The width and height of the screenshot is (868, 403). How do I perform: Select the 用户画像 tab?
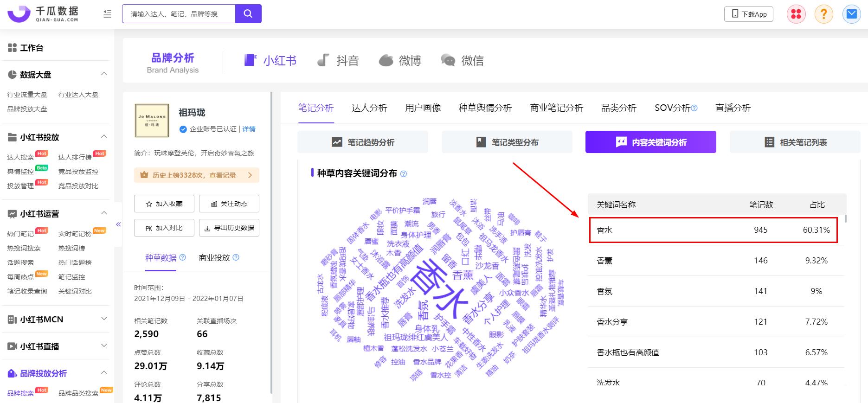(423, 108)
